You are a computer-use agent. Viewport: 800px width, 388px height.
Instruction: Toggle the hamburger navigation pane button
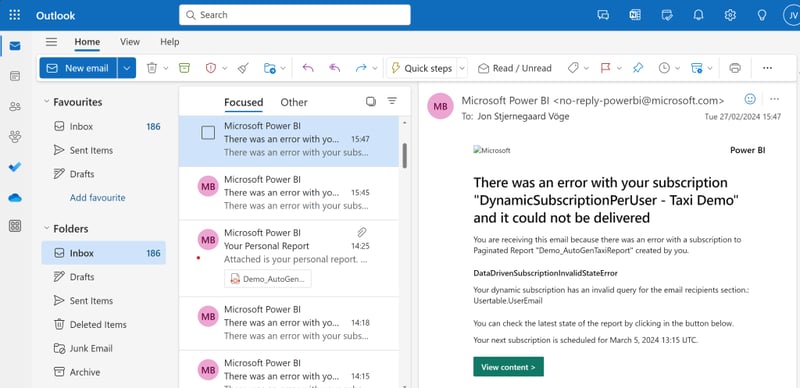coord(52,42)
